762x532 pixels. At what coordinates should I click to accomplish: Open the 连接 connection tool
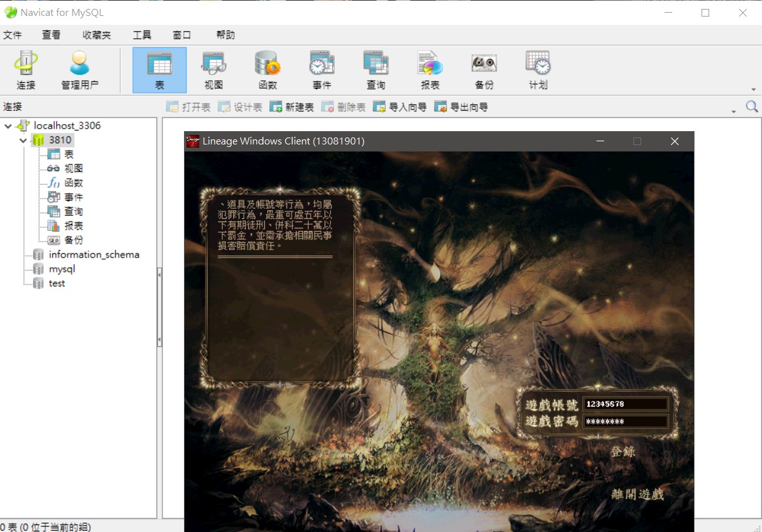tap(25, 70)
